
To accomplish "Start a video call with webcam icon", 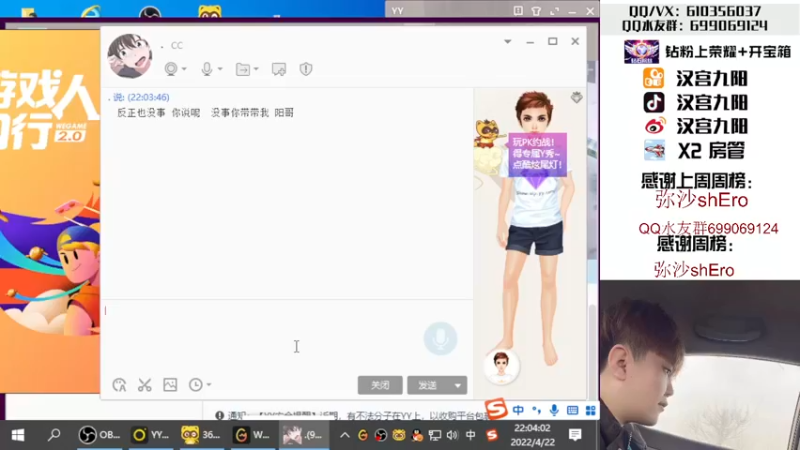I will point(171,69).
